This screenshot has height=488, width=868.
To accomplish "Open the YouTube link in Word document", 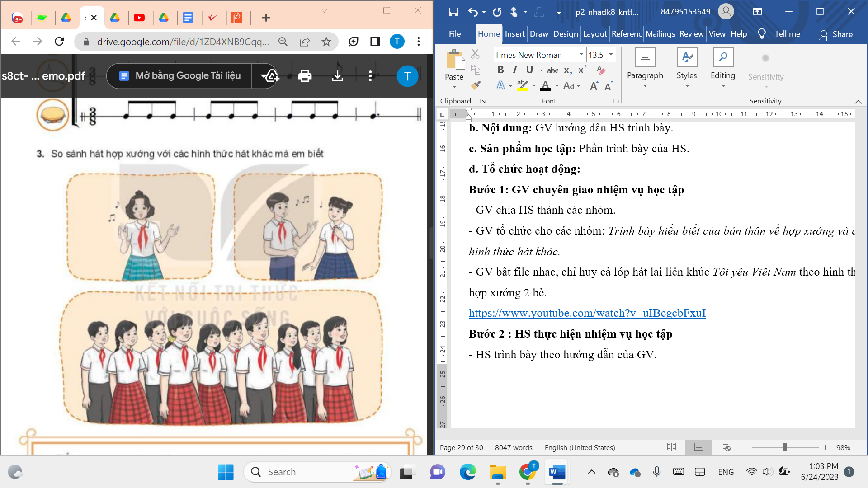I will coord(587,313).
